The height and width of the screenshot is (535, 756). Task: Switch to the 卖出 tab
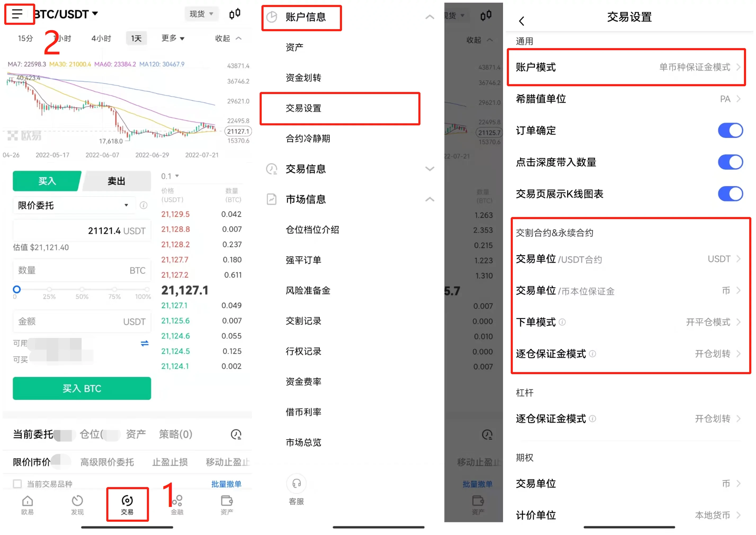(x=117, y=181)
